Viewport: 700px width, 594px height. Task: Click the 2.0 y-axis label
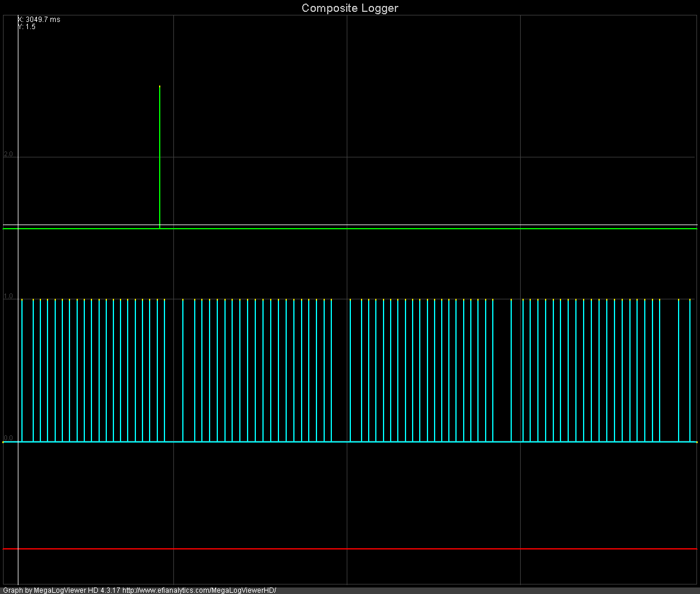point(8,154)
